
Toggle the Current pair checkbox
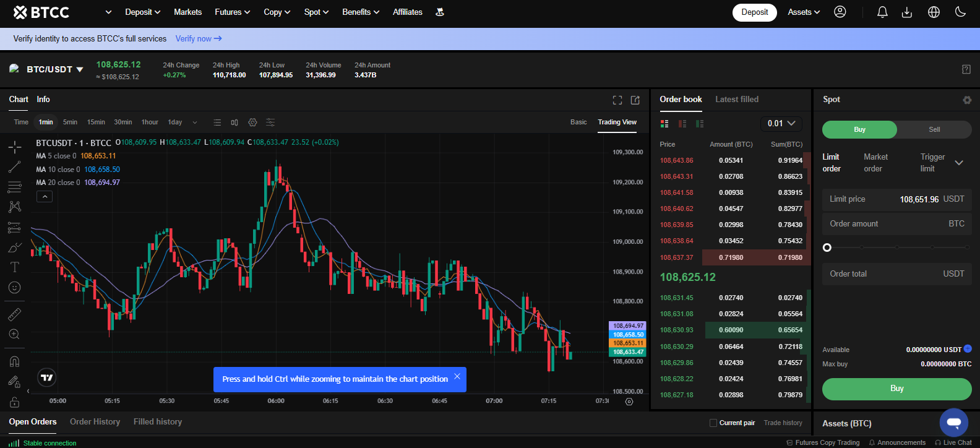click(x=713, y=423)
